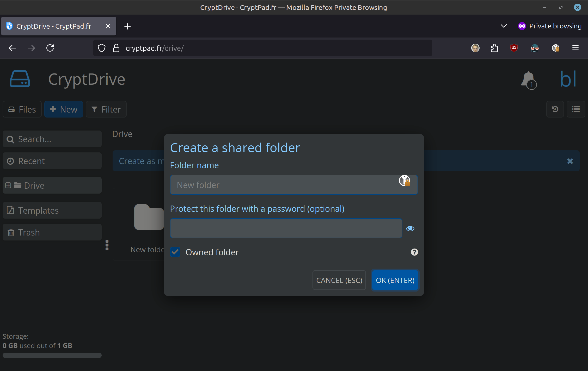Screen dimensions: 588x371
Task: Click the CryptDrive drive logo icon
Action: (20, 79)
